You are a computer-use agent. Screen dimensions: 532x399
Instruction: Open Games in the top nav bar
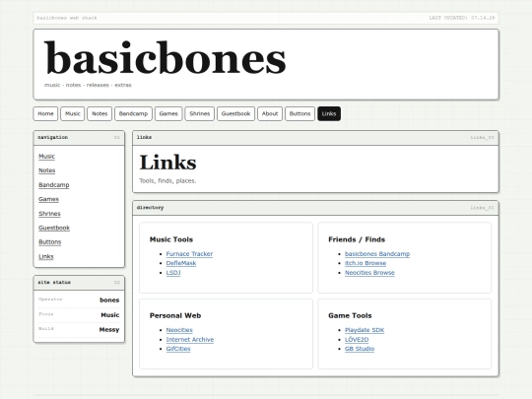pyautogui.click(x=168, y=113)
